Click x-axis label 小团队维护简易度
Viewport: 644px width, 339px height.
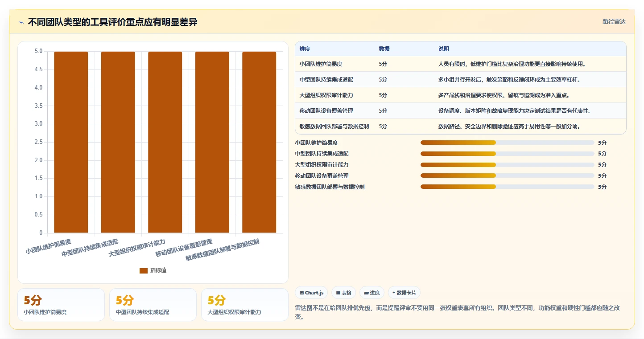click(x=48, y=246)
